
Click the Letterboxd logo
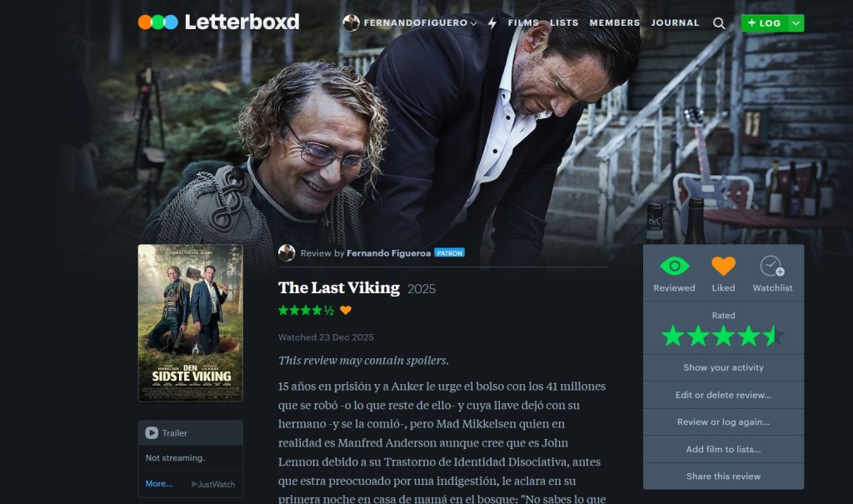point(218,22)
